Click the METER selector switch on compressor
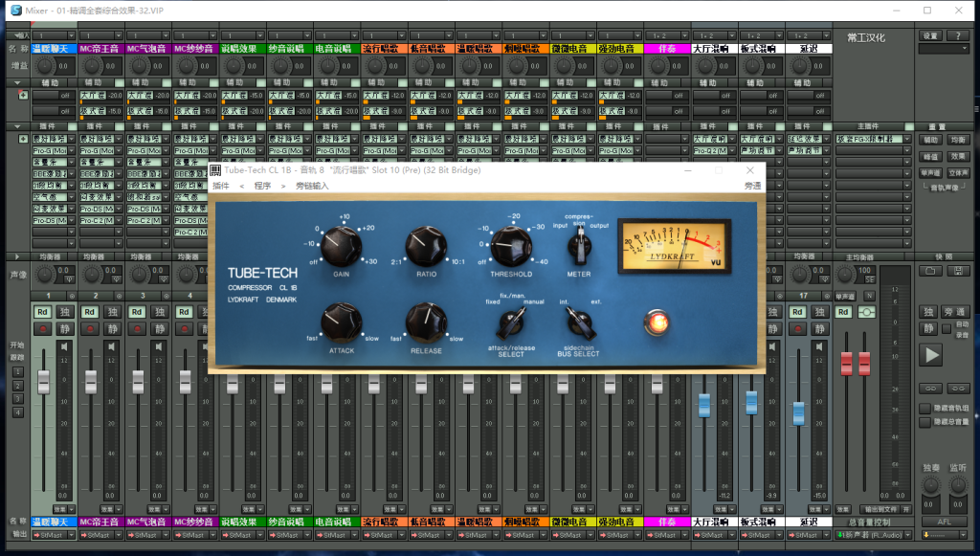Screen dimensions: 980x556 coord(579,245)
